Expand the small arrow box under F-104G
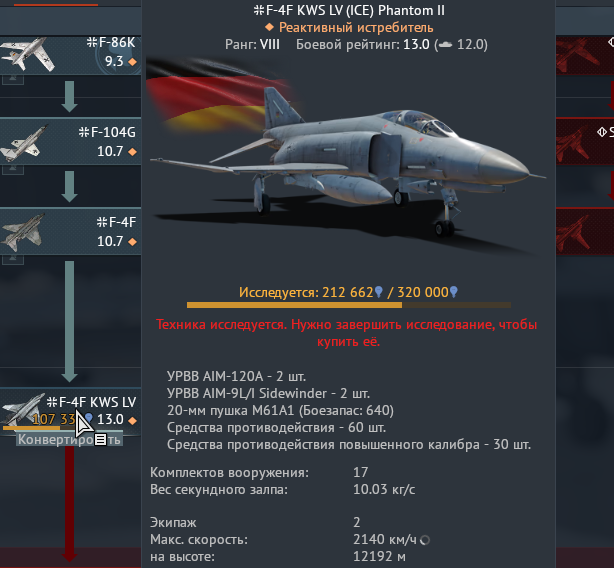614x568 pixels. [13, 170]
